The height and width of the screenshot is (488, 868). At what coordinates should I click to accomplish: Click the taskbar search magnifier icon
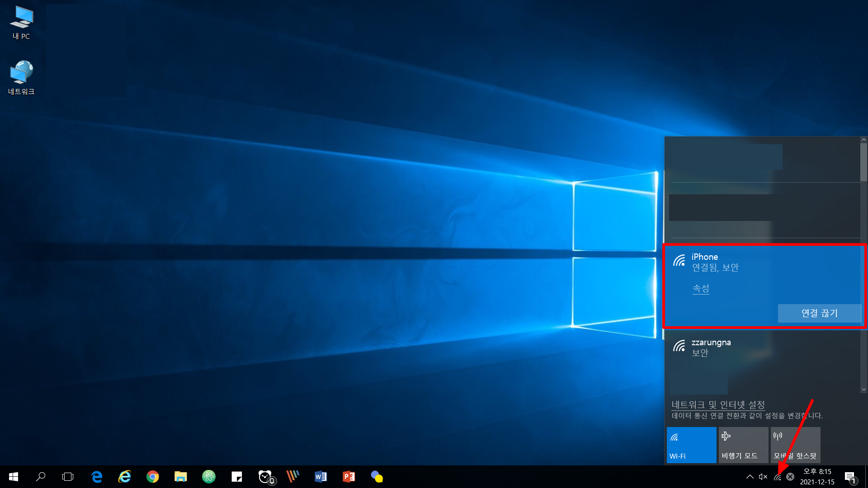click(x=41, y=477)
